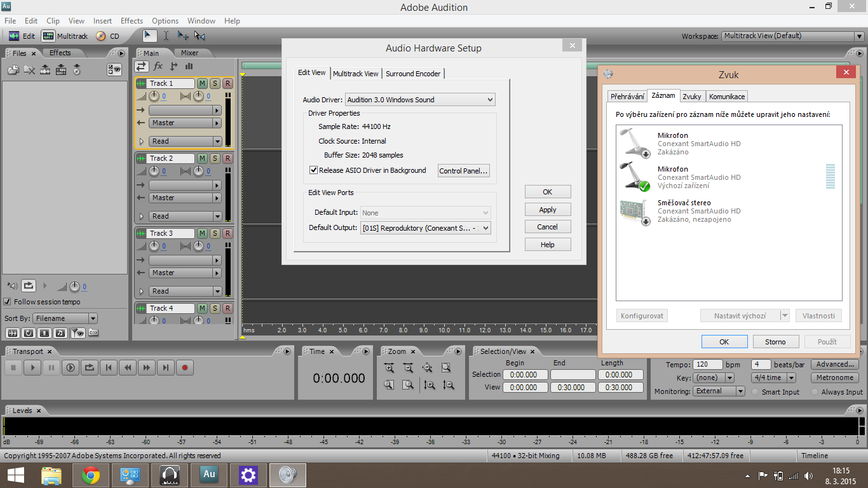Viewport: 868px width, 488px height.
Task: Open Monitoring External dropdown
Action: click(x=719, y=391)
